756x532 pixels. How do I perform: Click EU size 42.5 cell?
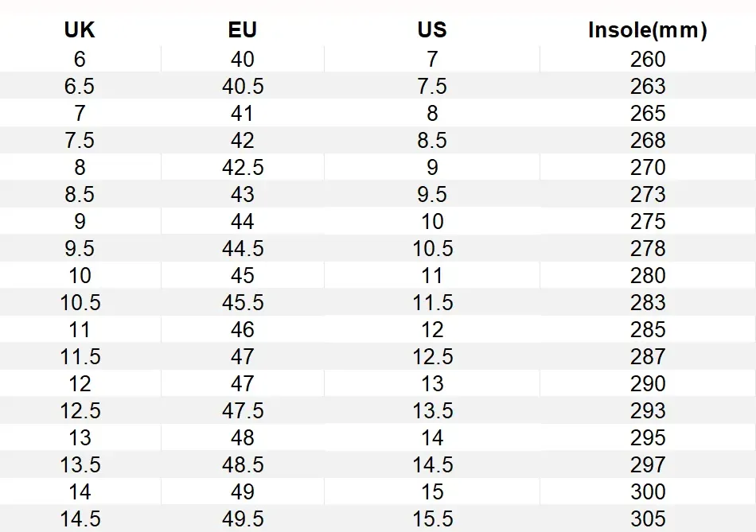point(242,167)
